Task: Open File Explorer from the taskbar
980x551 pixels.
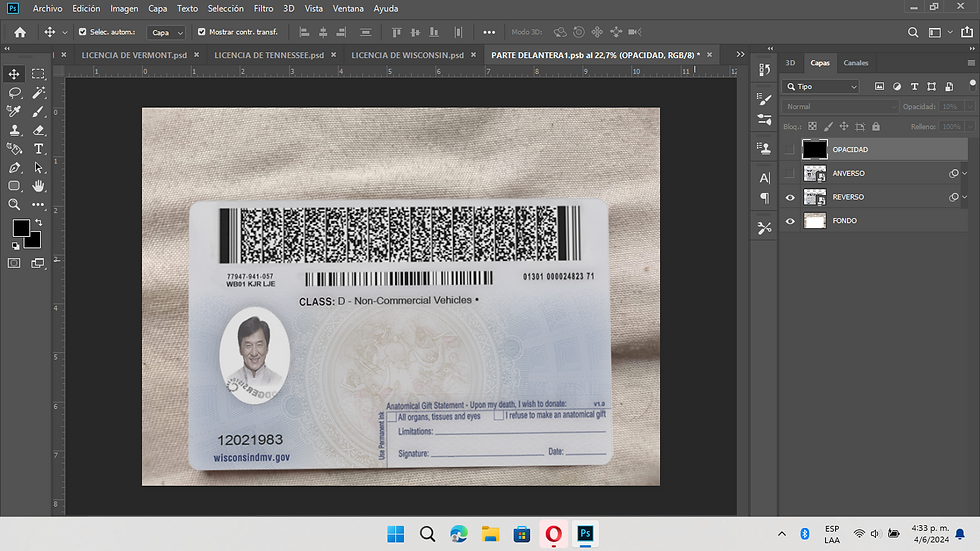Action: click(x=490, y=534)
